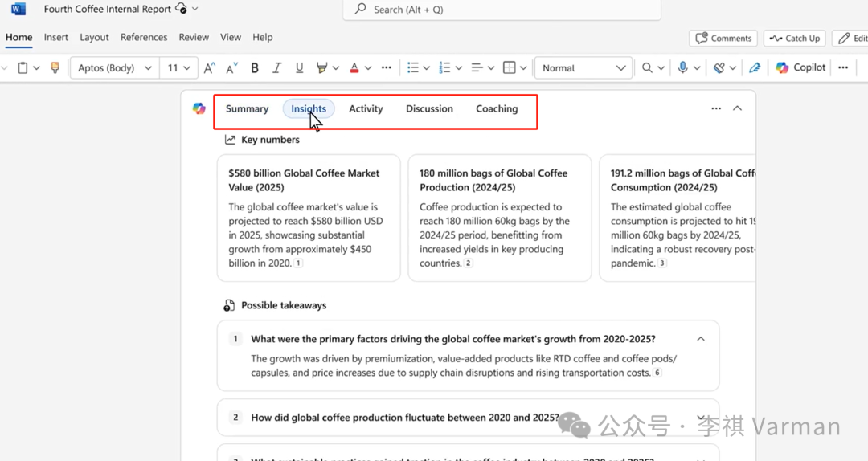Open font color dropdown arrow

368,68
